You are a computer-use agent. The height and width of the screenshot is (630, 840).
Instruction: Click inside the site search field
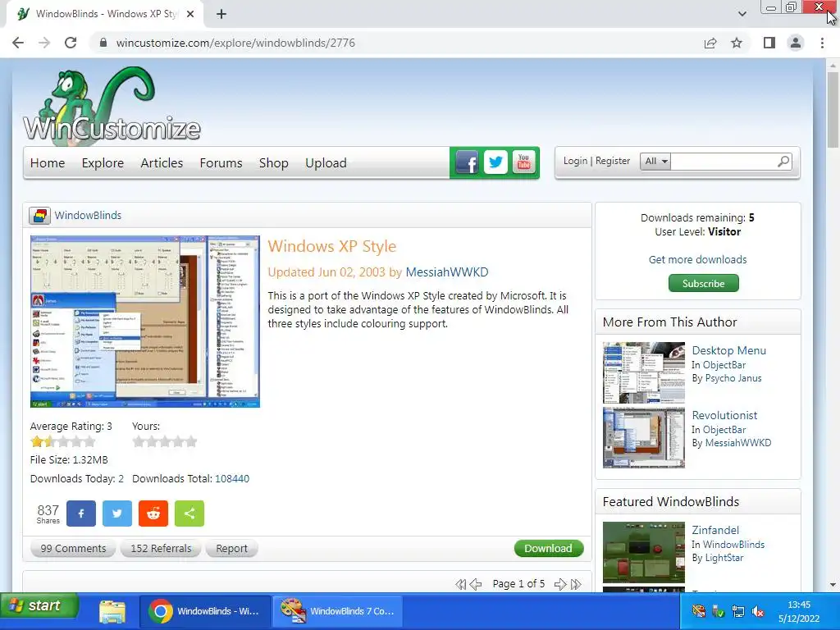point(723,161)
